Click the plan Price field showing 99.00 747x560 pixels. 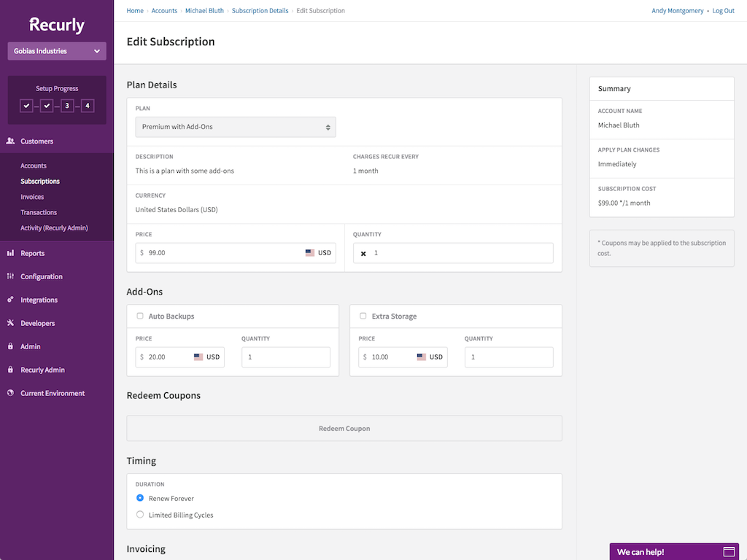[236, 253]
